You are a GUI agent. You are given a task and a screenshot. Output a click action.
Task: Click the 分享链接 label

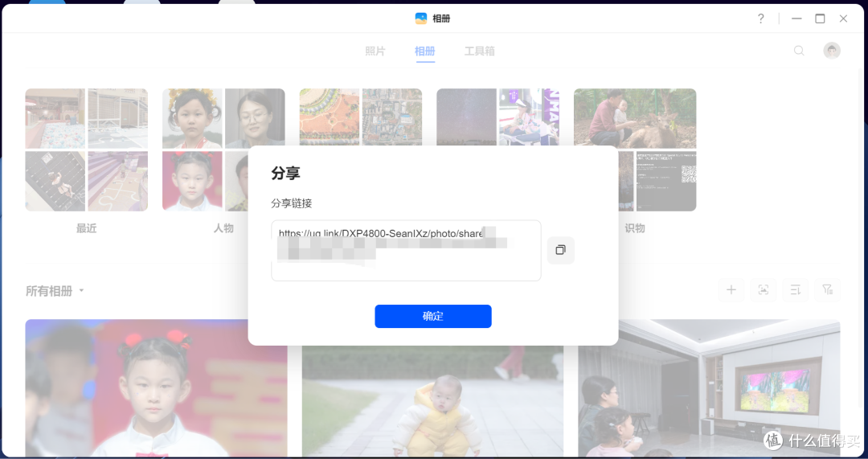tap(291, 203)
